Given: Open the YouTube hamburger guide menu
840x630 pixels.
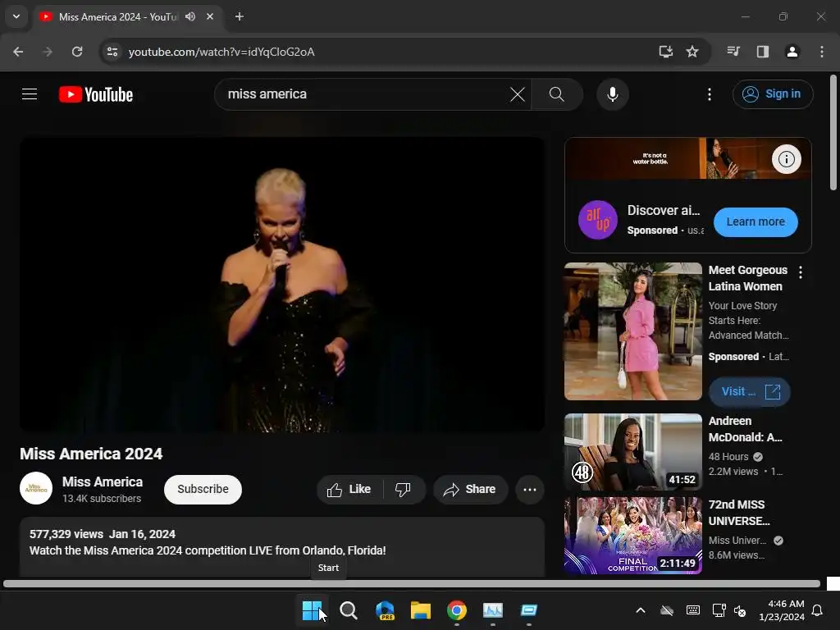Looking at the screenshot, I should (30, 94).
